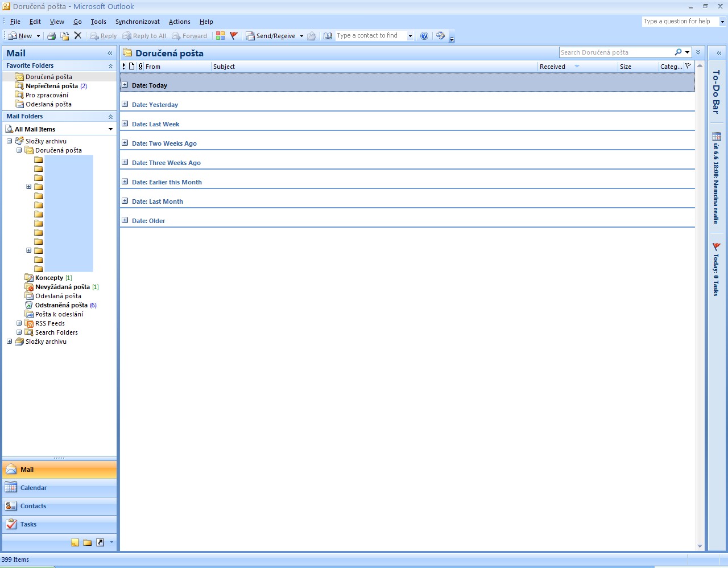Click Move to Folder toolbar icon
The height and width of the screenshot is (568, 728).
[x=65, y=36]
